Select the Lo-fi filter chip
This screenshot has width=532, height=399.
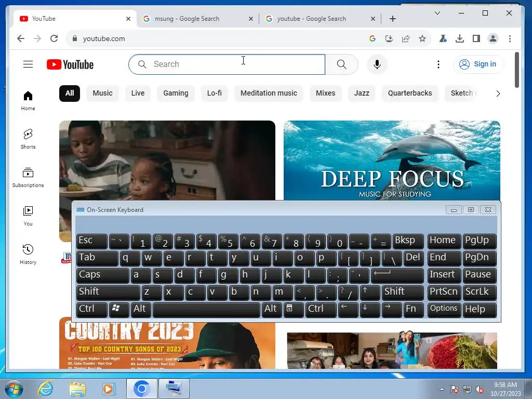pyautogui.click(x=215, y=94)
